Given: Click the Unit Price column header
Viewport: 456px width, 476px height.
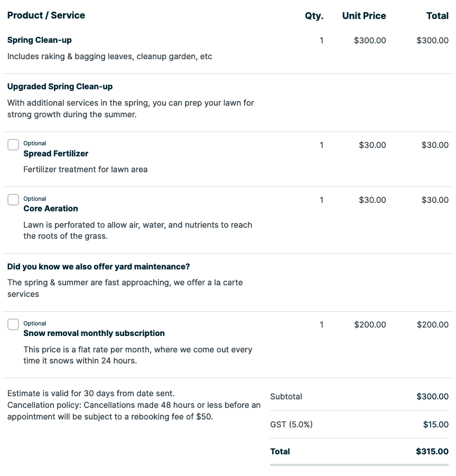Looking at the screenshot, I should pos(364,16).
